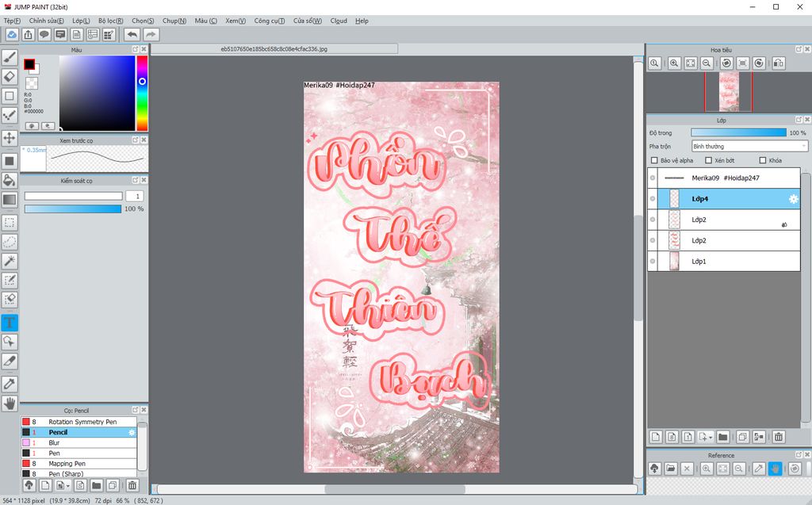Select the Bucket fill tool
This screenshot has width=812, height=505.
pyautogui.click(x=10, y=180)
